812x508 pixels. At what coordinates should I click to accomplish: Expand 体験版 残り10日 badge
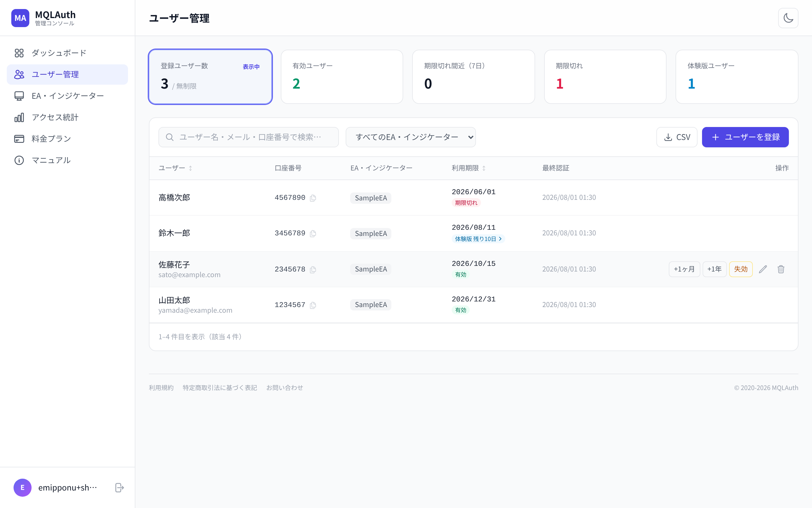click(x=478, y=239)
